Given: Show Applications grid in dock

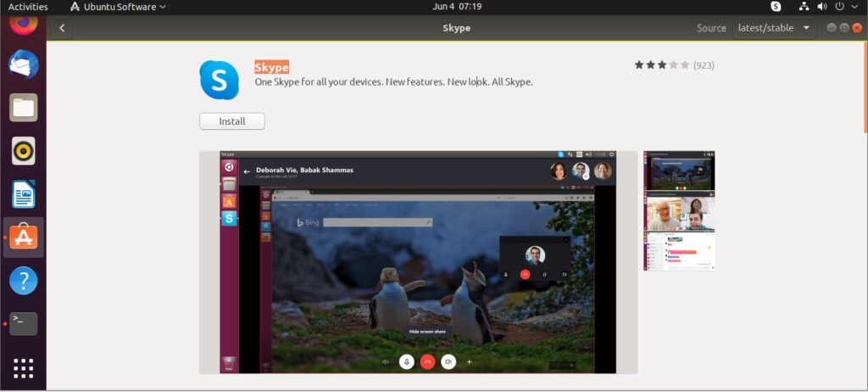Looking at the screenshot, I should tap(23, 368).
